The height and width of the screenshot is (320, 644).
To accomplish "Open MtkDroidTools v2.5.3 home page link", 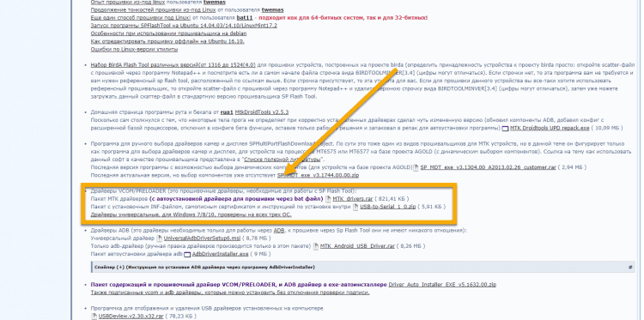I will (262, 112).
